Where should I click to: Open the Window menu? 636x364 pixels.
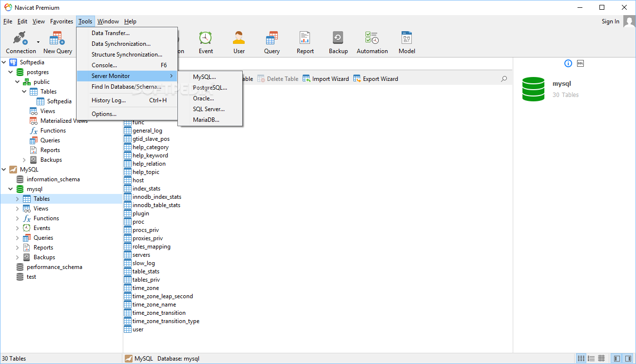click(x=108, y=21)
